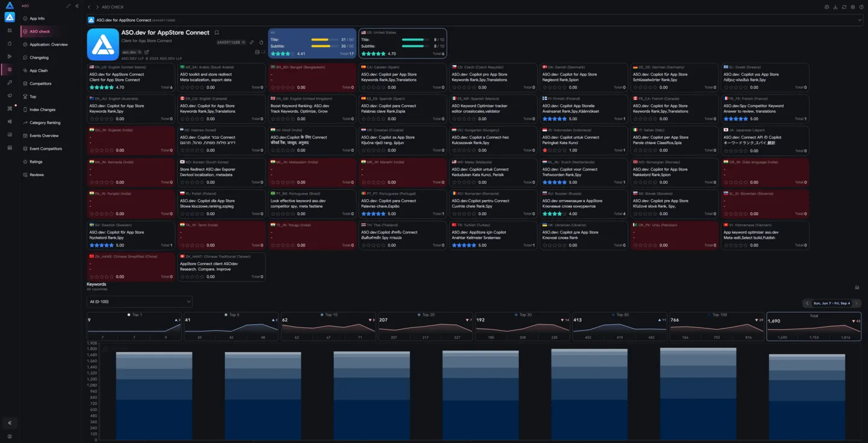The height and width of the screenshot is (443, 868).
Task: Click the chart report icon in top toolbar
Action: coord(827,7)
